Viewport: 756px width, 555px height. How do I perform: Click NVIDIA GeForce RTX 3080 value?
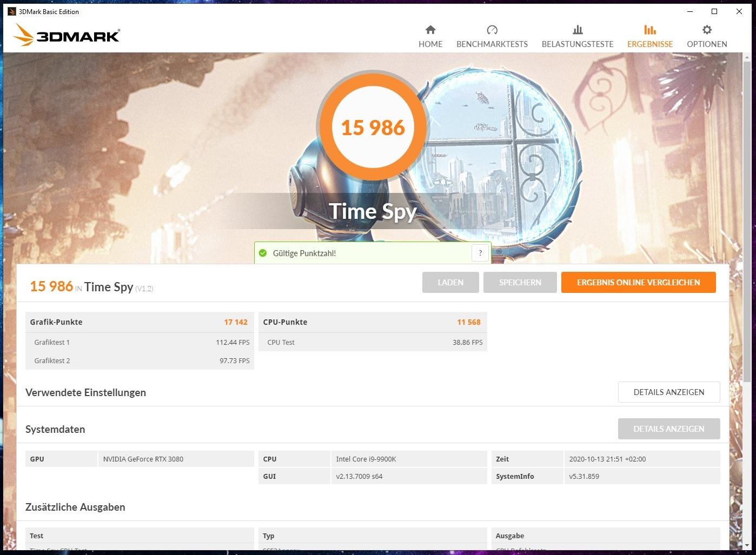pos(143,459)
